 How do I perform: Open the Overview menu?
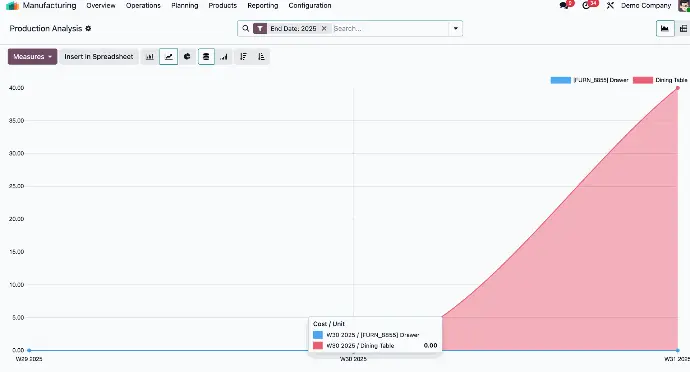tap(101, 6)
